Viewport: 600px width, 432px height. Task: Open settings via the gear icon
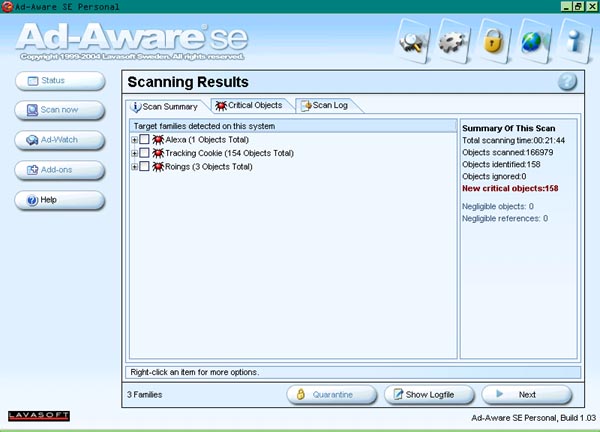pyautogui.click(x=453, y=41)
